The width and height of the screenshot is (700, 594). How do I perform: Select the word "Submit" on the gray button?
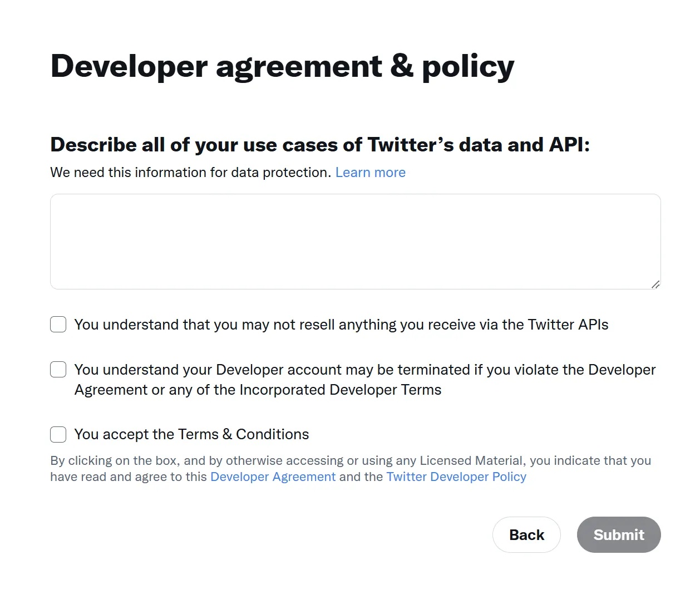[x=618, y=534]
